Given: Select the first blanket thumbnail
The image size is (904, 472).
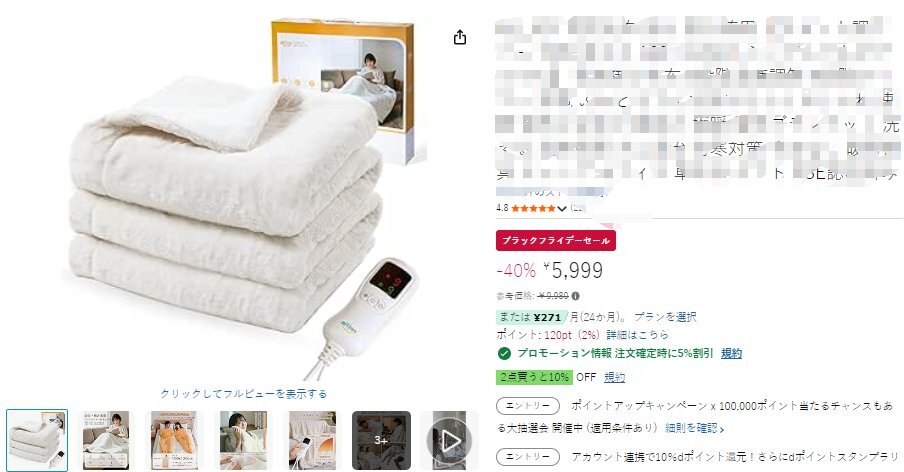Looking at the screenshot, I should coord(37,441).
